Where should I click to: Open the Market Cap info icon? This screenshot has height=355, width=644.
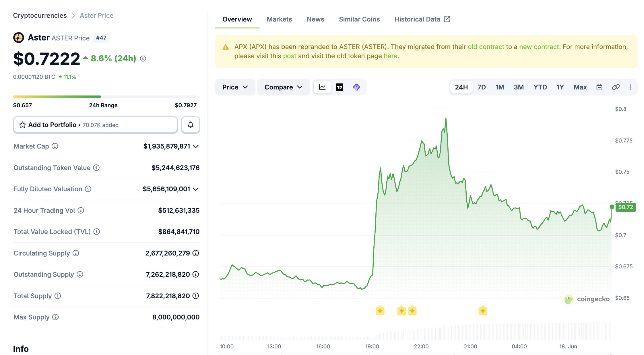coord(55,146)
